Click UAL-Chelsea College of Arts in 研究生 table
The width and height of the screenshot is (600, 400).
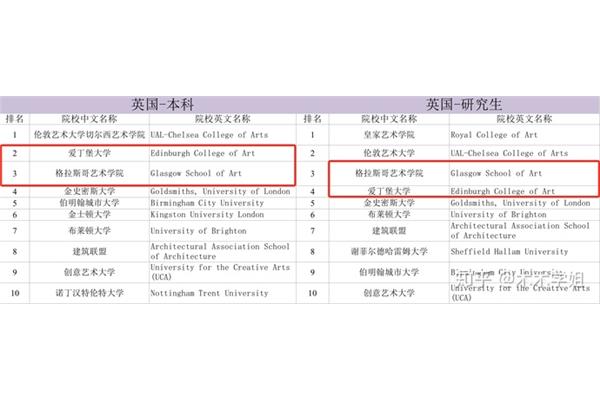(x=509, y=153)
